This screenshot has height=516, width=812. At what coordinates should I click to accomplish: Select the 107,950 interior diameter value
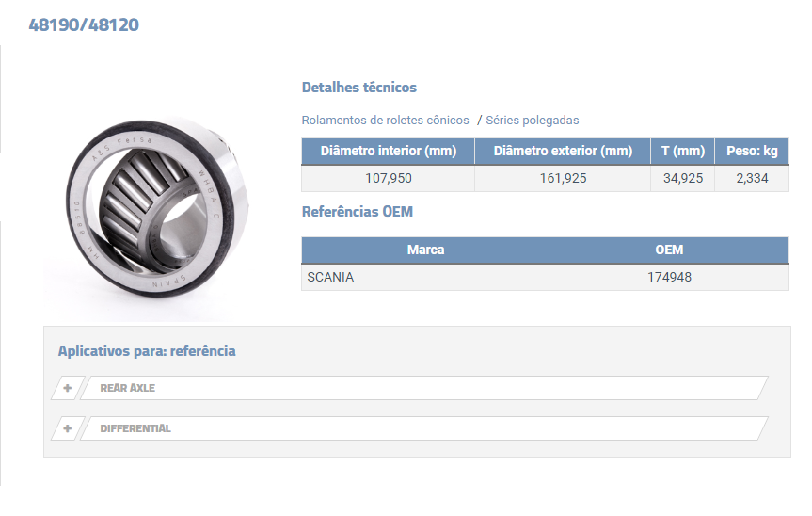(388, 178)
